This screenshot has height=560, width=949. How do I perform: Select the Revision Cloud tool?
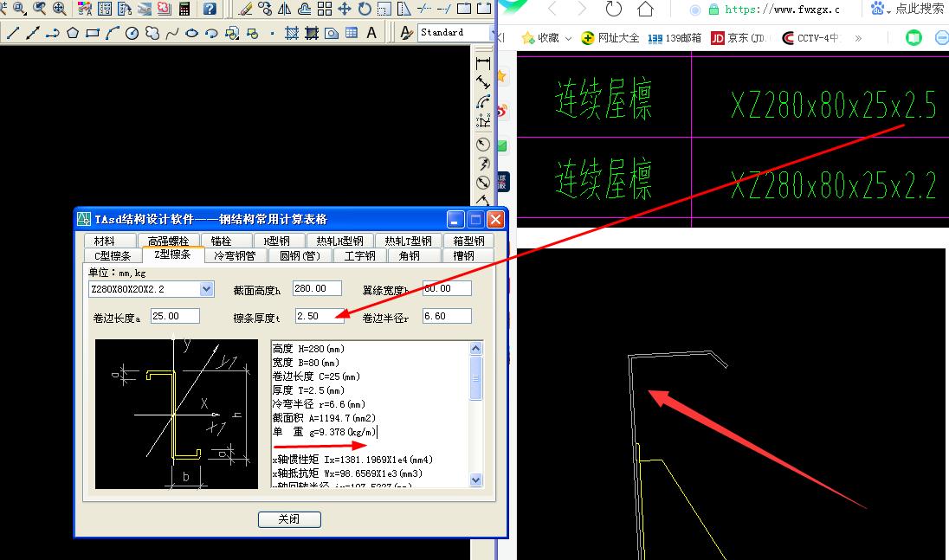click(x=152, y=33)
